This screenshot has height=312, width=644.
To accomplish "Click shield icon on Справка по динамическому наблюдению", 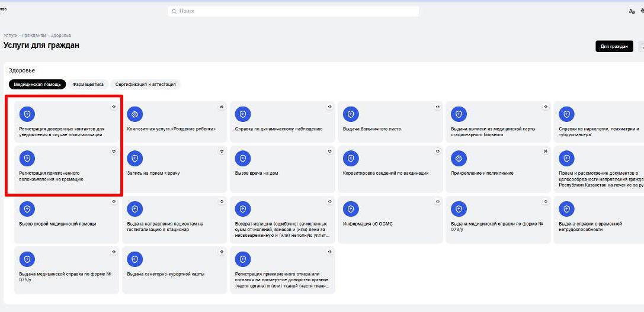I will pos(243,114).
